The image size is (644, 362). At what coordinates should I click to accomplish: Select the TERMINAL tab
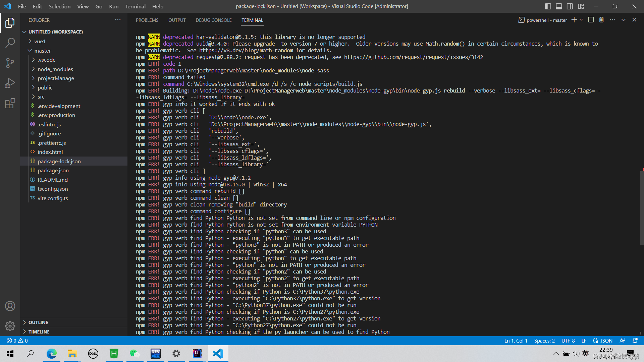tap(252, 20)
